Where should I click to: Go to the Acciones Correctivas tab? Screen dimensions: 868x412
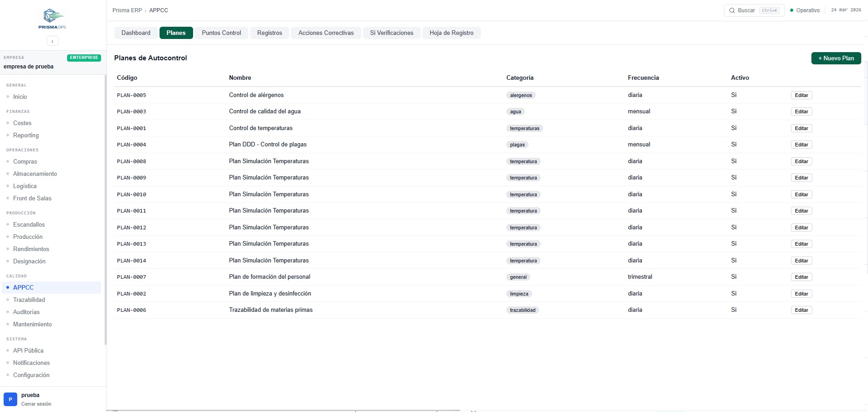(x=325, y=33)
